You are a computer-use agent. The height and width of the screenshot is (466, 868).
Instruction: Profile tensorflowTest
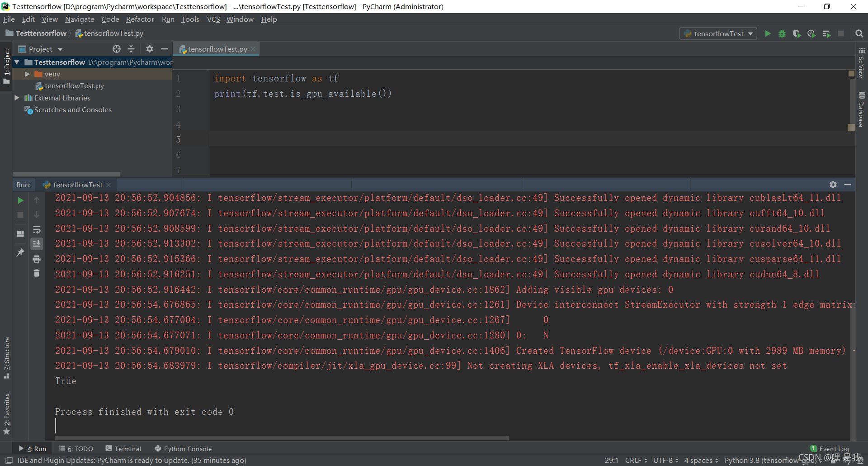point(811,33)
